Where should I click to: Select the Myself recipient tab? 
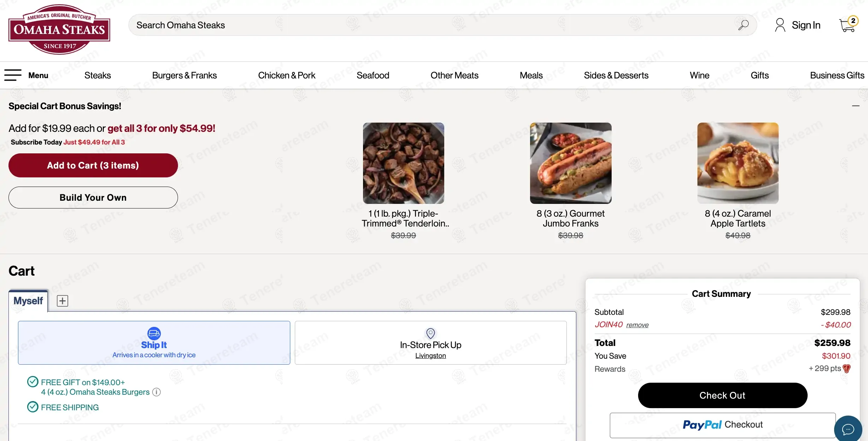(28, 301)
